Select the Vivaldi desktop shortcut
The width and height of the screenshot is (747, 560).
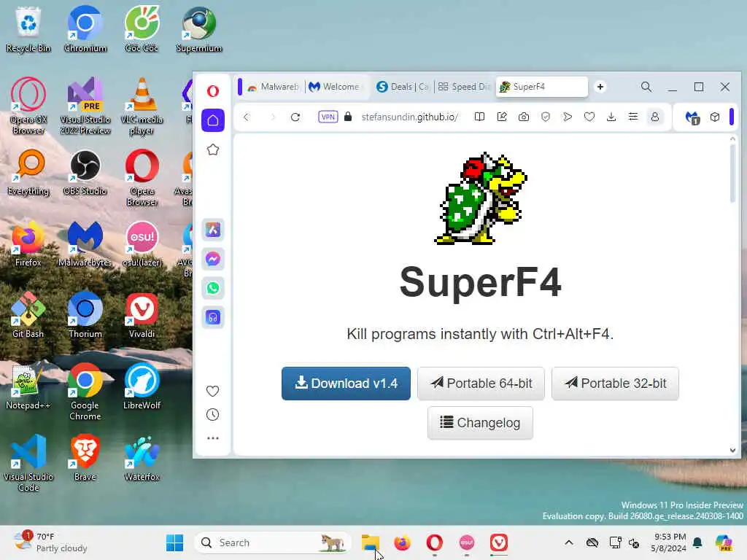pos(142,316)
